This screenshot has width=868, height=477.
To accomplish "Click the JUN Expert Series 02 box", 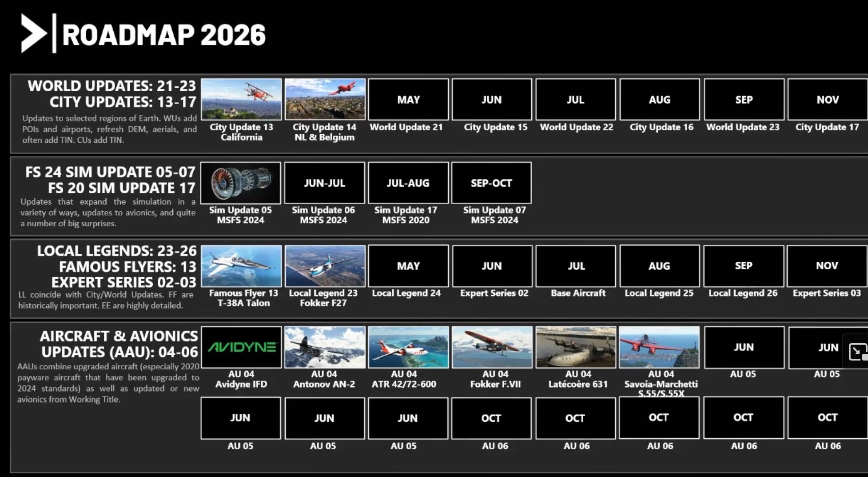I will tap(492, 266).
